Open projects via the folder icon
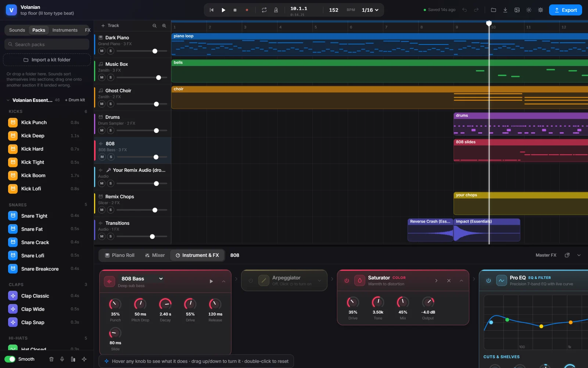The image size is (588, 368). 494,10
